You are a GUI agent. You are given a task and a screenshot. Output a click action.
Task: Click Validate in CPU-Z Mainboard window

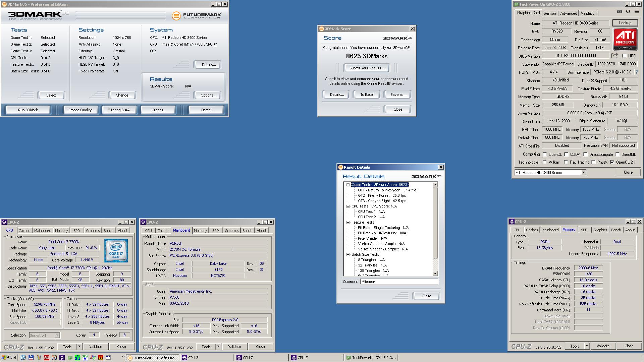pos(234,347)
